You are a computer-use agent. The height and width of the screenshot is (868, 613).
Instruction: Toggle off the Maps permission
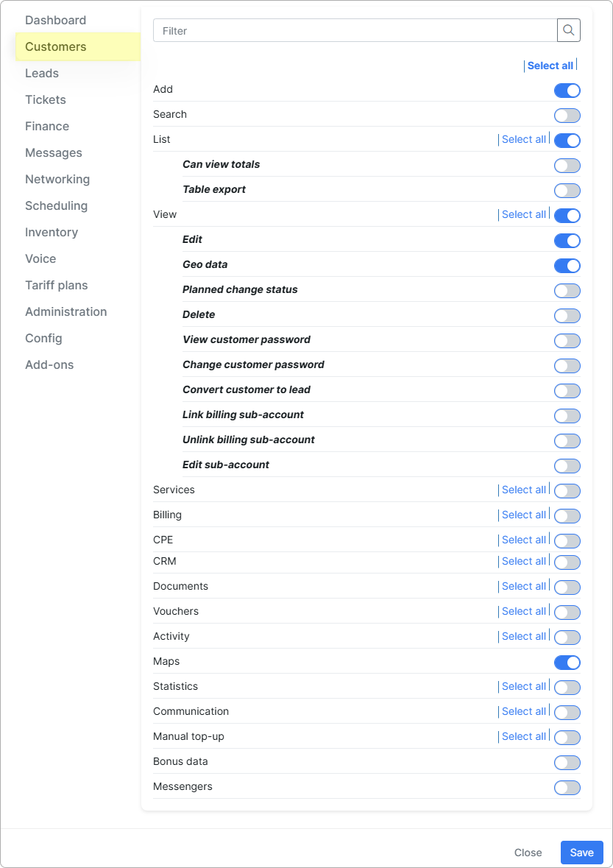pos(567,663)
